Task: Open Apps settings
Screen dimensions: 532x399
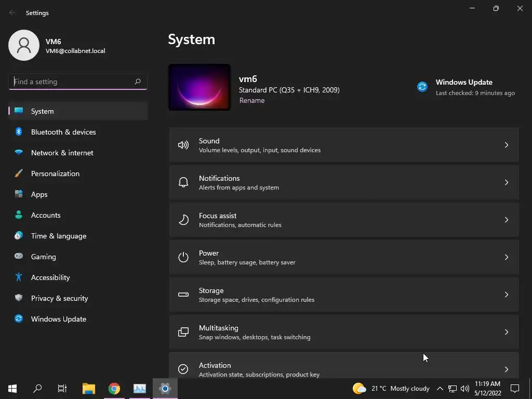Action: [78, 194]
